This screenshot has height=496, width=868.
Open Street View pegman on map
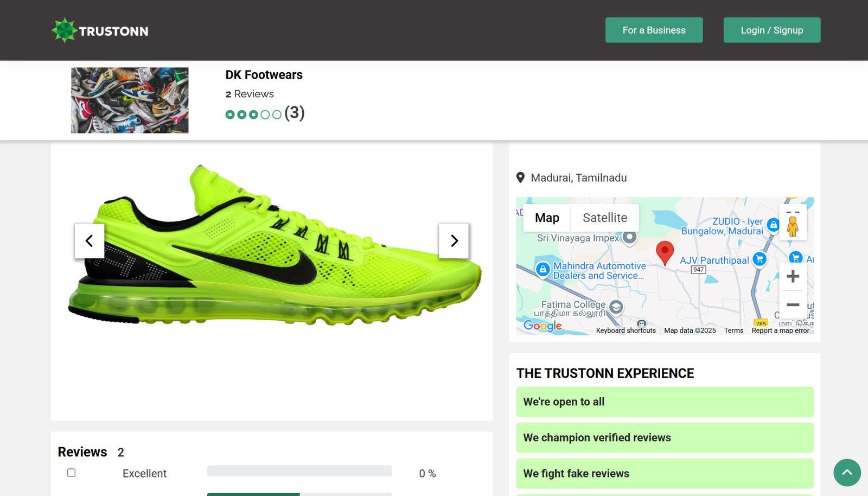click(793, 226)
